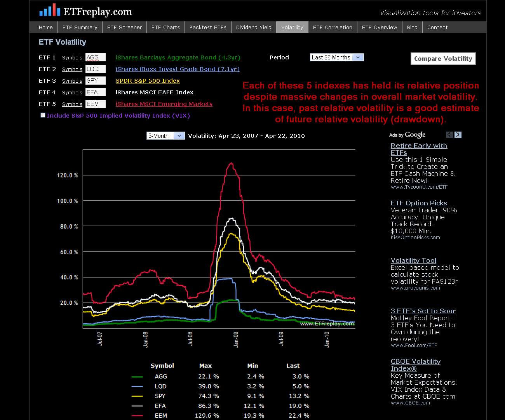Enable the Include VIX checkbox

click(43, 115)
